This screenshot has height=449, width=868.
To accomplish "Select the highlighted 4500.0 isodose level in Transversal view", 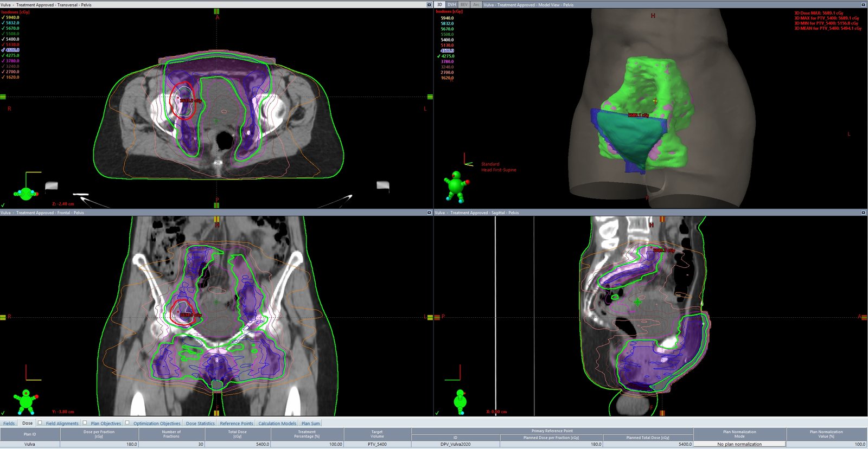I will tap(12, 50).
